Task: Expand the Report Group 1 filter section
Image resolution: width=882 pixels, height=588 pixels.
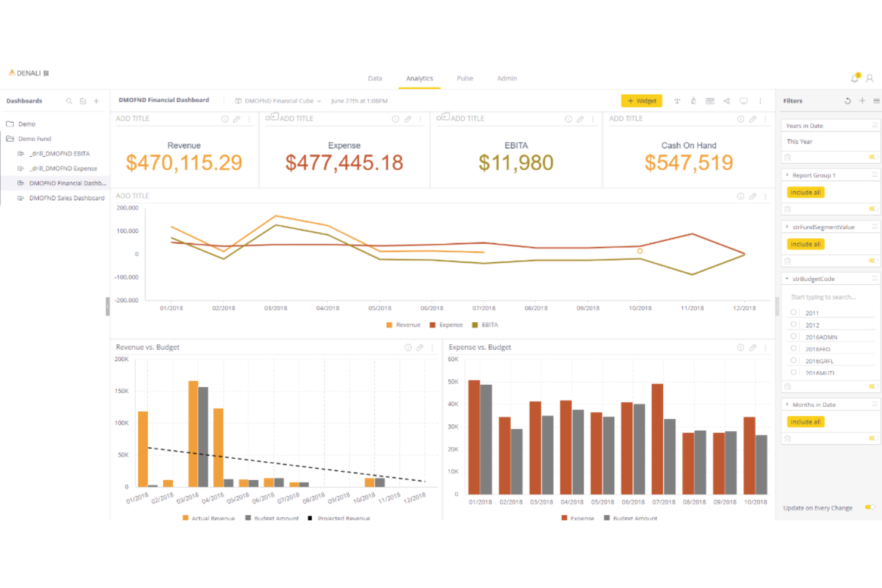Action: [788, 175]
